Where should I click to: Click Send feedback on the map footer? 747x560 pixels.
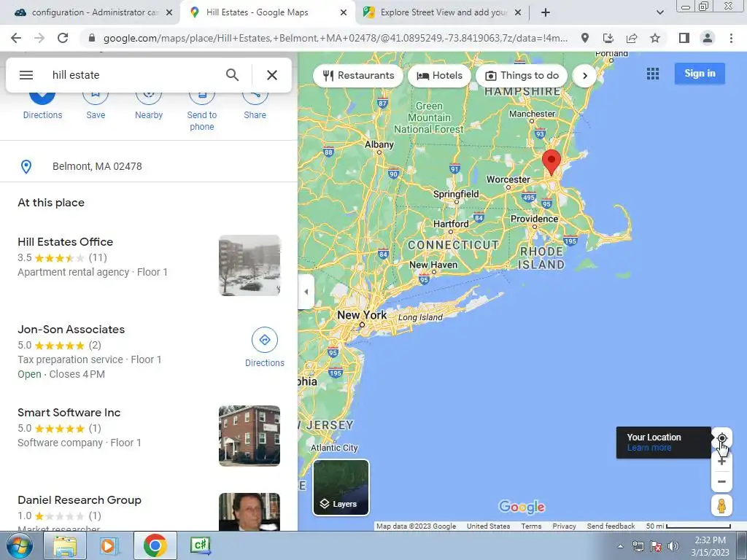(x=611, y=526)
